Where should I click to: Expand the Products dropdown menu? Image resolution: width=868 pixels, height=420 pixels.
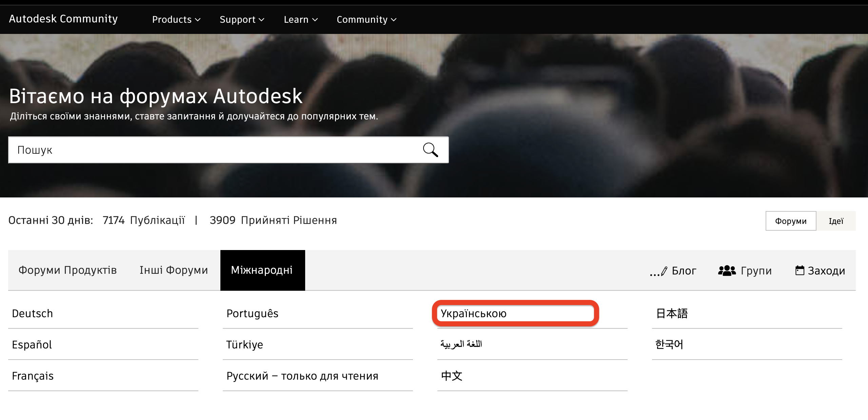[x=176, y=19]
